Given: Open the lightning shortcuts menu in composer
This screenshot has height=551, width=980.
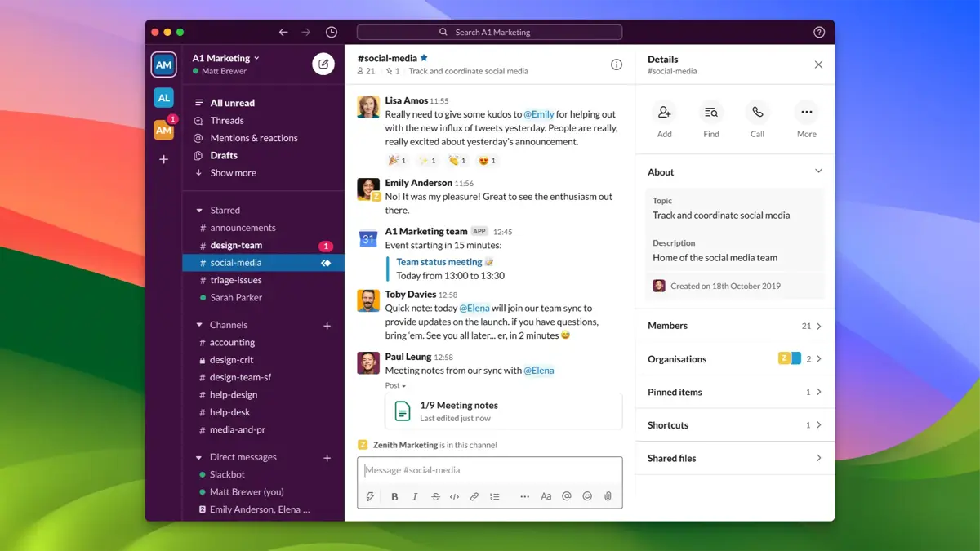Looking at the screenshot, I should (x=370, y=496).
